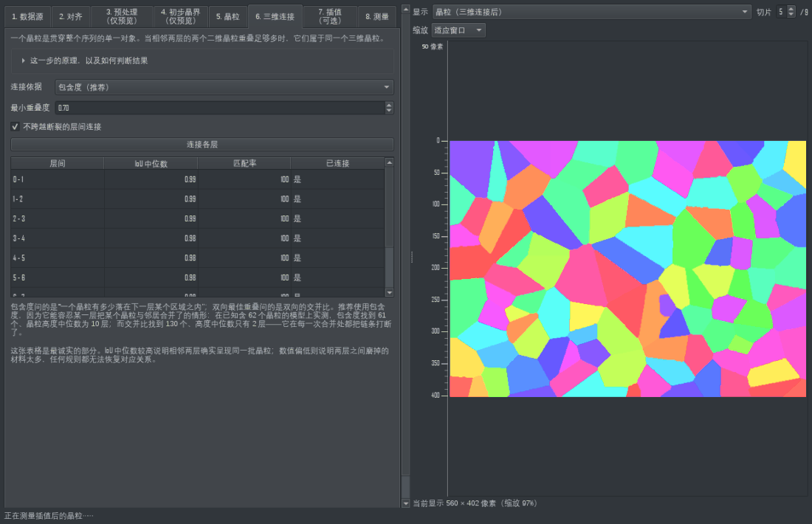This screenshot has width=812, height=524.
Task: Switch to the 8. 测量 tab
Action: (x=377, y=16)
